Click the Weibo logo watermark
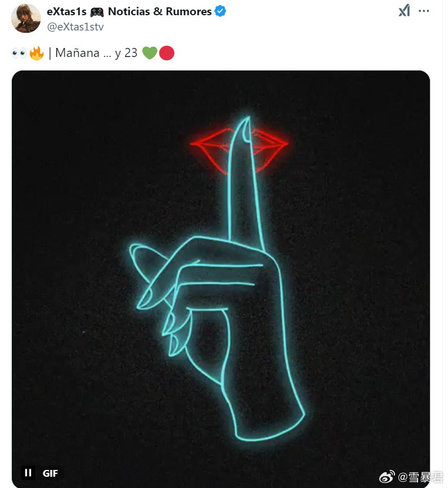 [386, 477]
